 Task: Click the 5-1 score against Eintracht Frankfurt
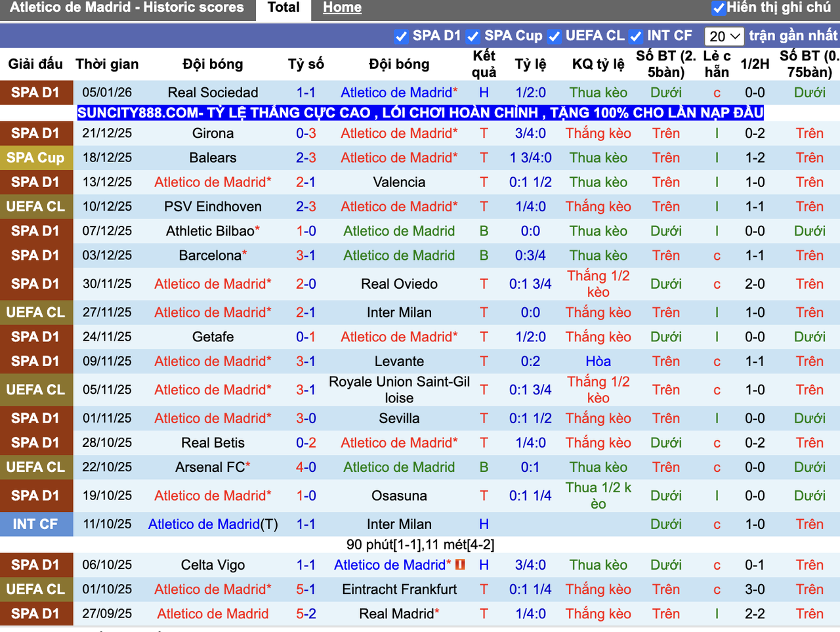(x=306, y=589)
